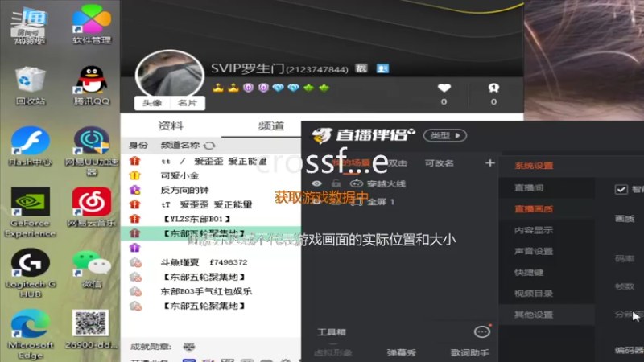Add a new scene with the plus icon

tap(489, 163)
